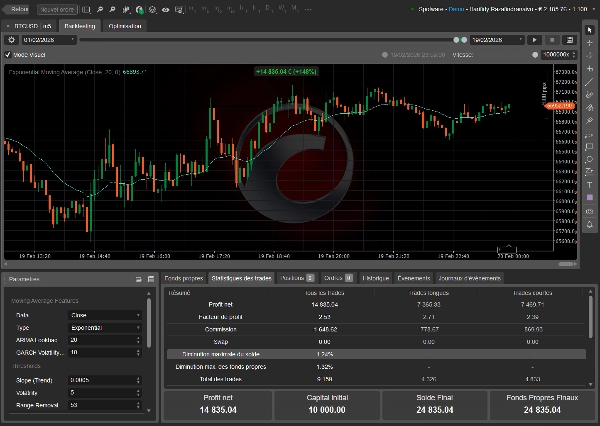The image size is (600, 426).
Task: Select the ellipse shape tool
Action: pos(590,159)
